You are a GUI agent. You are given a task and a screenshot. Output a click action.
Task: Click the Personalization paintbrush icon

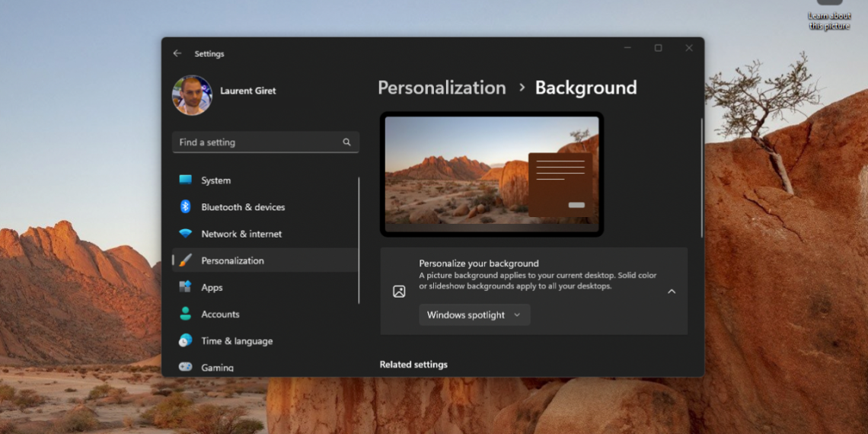pyautogui.click(x=185, y=260)
